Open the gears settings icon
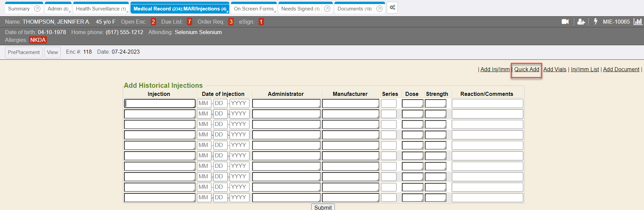 click(392, 8)
